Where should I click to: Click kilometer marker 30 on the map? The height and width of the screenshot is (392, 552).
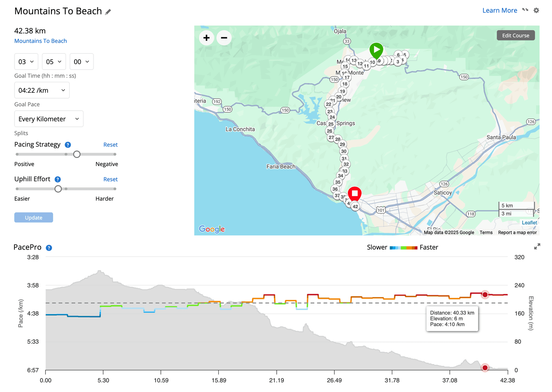pos(344,151)
